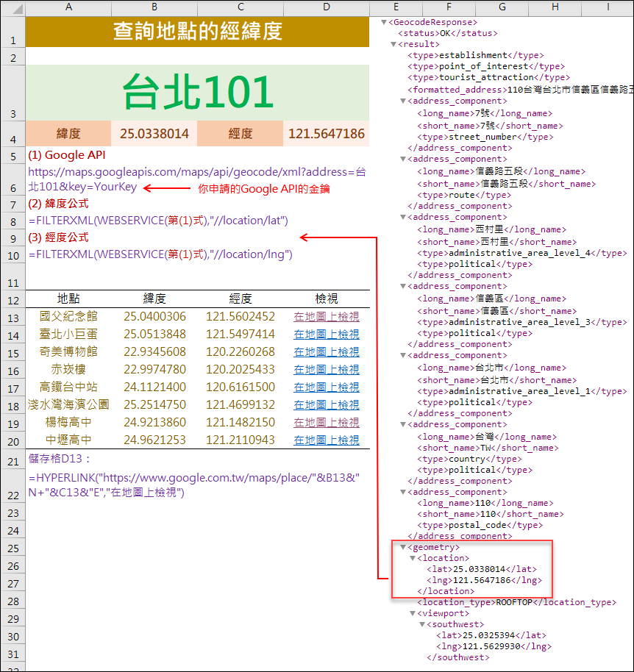Click cell B4 showing latitude 25.0338014
The height and width of the screenshot is (672, 634).
point(154,134)
